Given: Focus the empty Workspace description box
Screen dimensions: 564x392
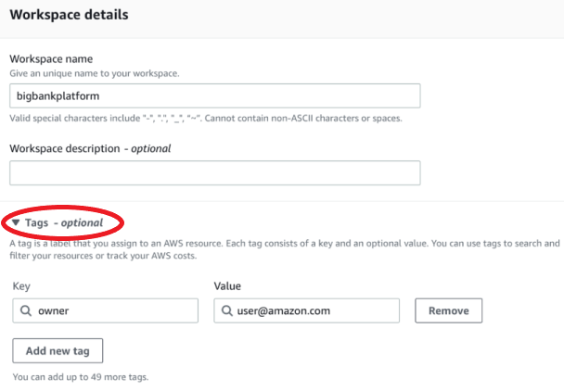Looking at the screenshot, I should click(214, 173).
